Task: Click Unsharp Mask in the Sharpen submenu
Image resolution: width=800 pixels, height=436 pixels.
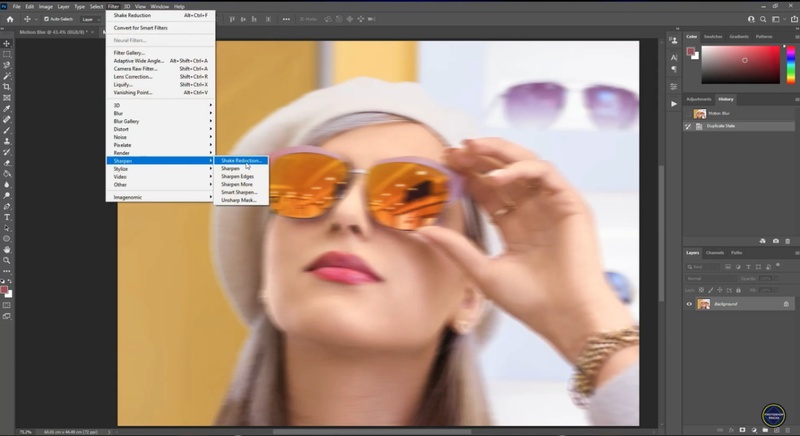Action: point(239,200)
